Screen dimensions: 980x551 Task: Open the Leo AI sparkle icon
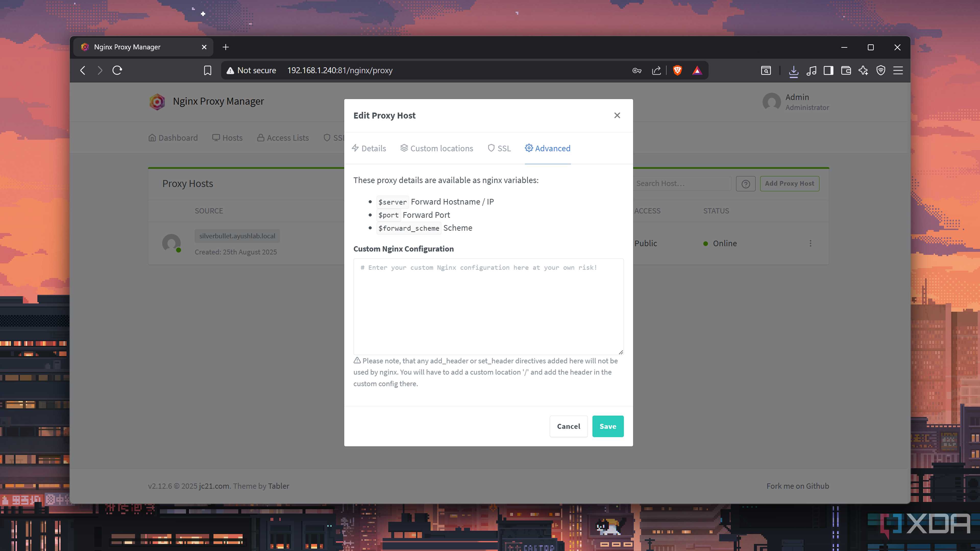tap(863, 70)
